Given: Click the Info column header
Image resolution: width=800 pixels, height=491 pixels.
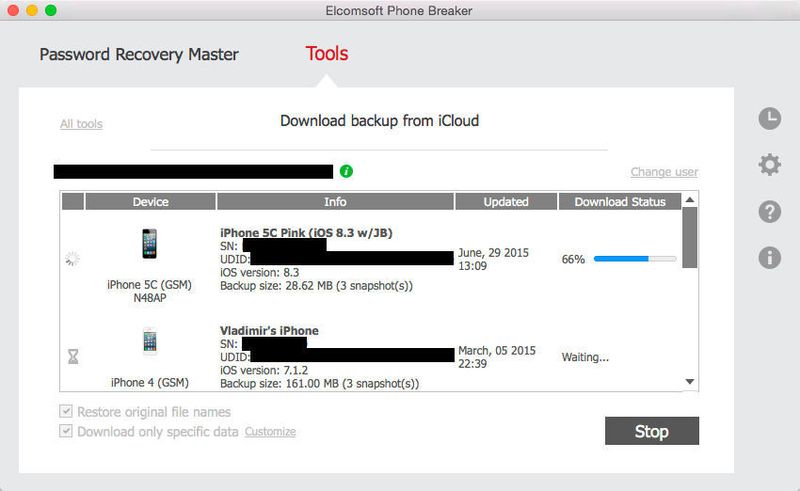Looking at the screenshot, I should pyautogui.click(x=335, y=202).
